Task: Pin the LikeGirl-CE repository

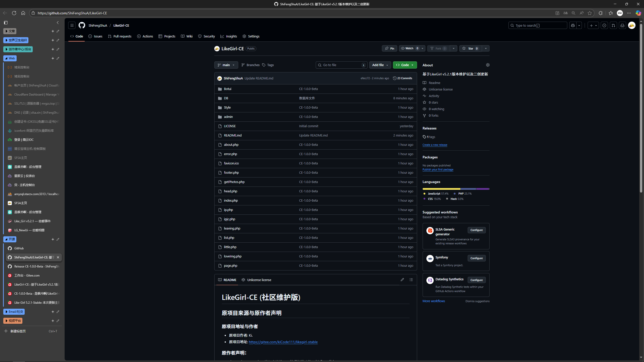Action: pos(389,48)
